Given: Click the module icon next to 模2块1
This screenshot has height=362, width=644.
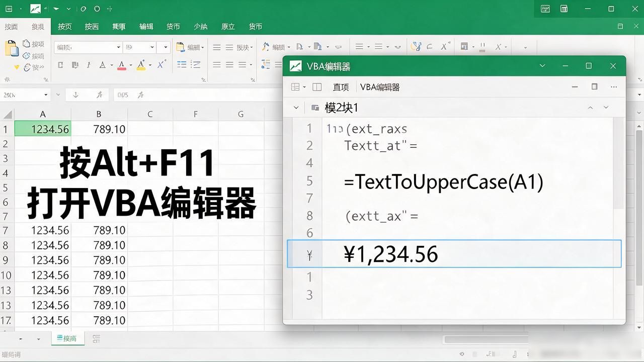Looking at the screenshot, I should point(315,108).
